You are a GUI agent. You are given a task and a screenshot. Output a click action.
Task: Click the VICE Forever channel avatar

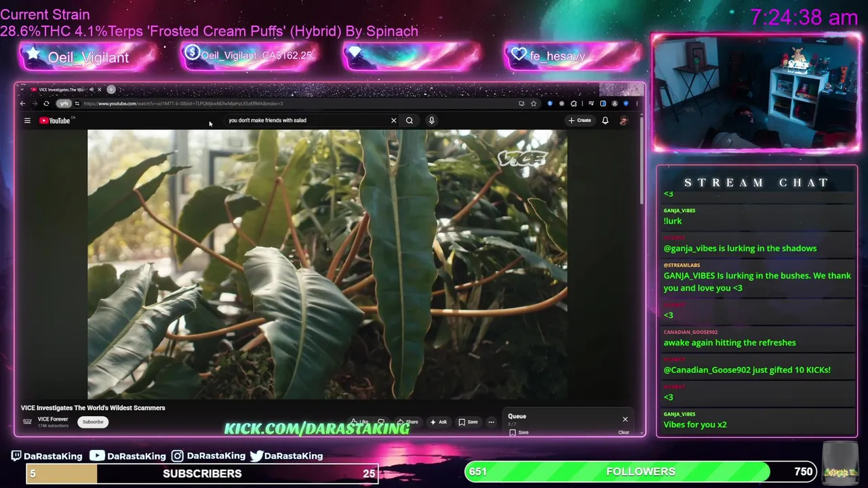(27, 422)
